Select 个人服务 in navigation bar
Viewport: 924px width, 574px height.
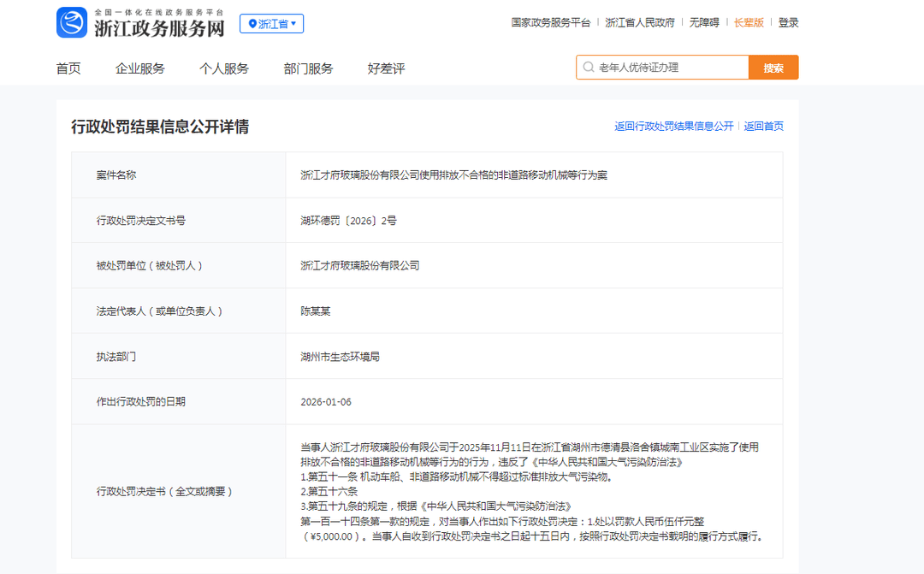tap(224, 68)
